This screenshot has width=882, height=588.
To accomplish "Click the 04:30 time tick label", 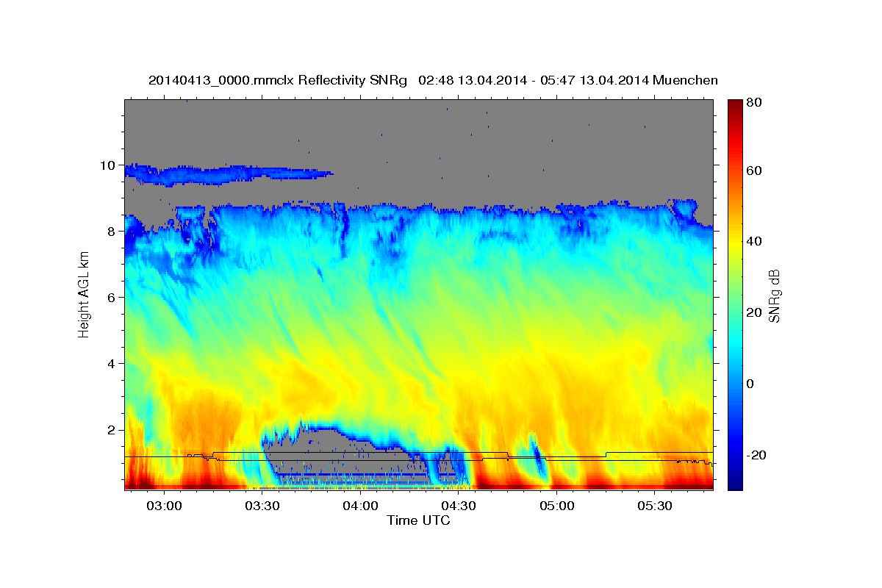I will (x=459, y=506).
